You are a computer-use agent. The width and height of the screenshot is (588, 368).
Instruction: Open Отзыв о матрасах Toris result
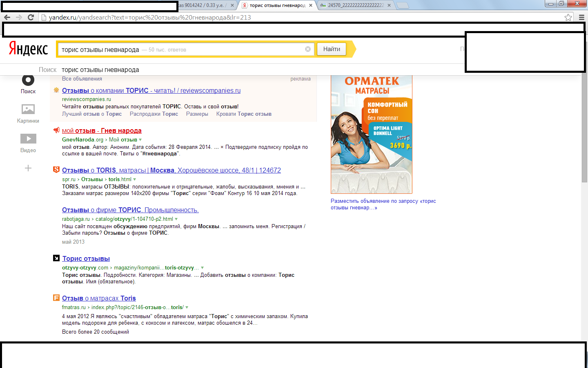tap(99, 298)
